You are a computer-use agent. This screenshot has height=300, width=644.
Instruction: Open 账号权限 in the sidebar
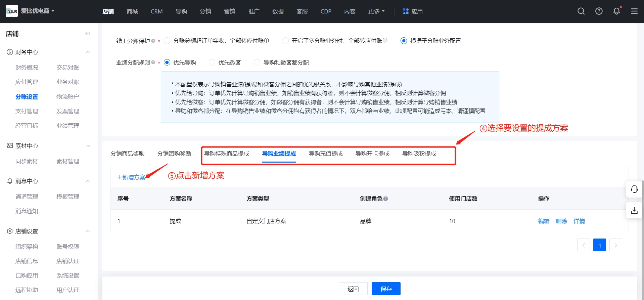click(68, 247)
